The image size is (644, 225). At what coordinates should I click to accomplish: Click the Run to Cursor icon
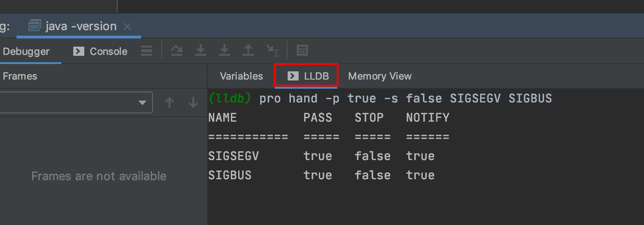click(x=272, y=51)
